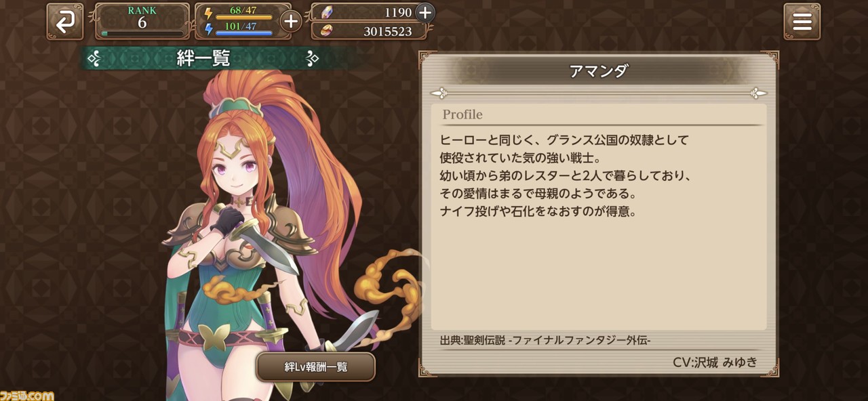Tap the back arrow button
Viewport: 868px width, 401px height.
tap(65, 22)
